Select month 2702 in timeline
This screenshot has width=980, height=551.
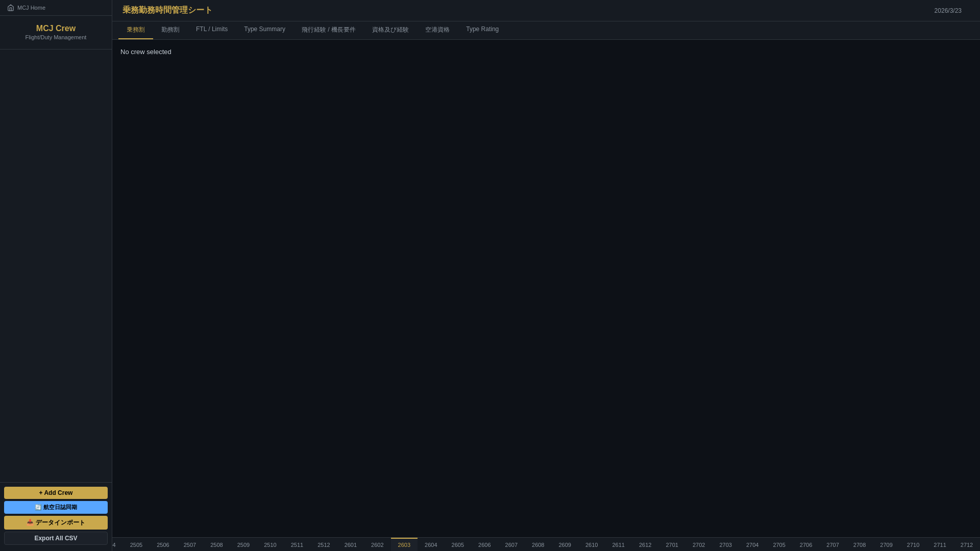coord(699,545)
